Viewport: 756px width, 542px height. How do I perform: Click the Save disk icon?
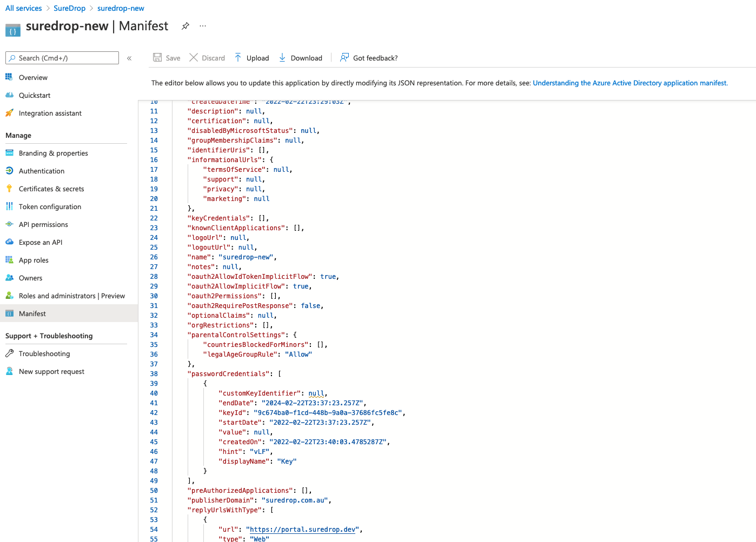click(157, 57)
